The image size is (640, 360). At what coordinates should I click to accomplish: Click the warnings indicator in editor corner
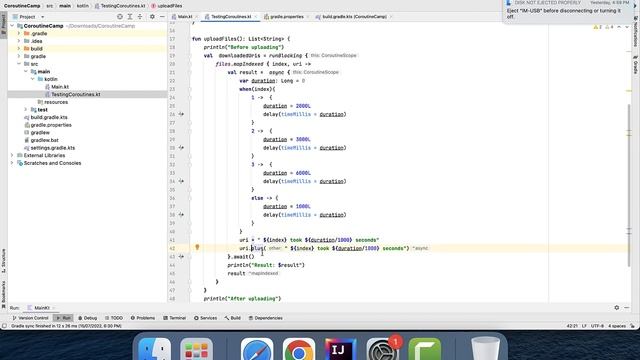pyautogui.click(x=603, y=27)
